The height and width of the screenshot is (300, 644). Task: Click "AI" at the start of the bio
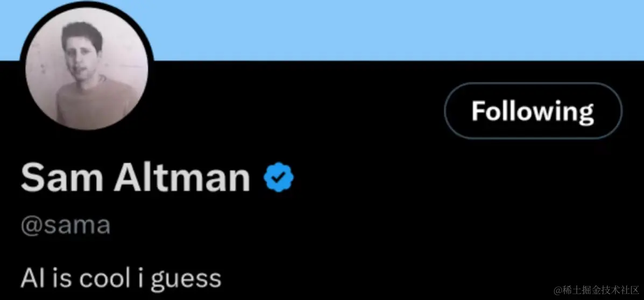click(31, 278)
